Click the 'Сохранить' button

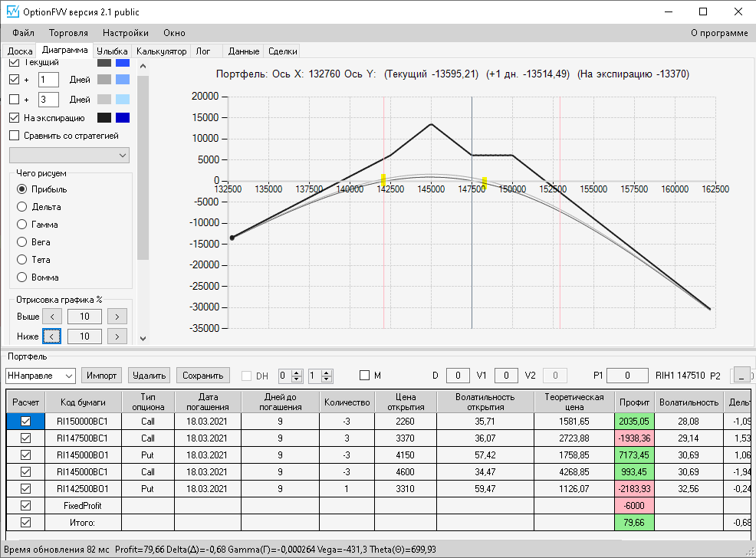(x=203, y=376)
